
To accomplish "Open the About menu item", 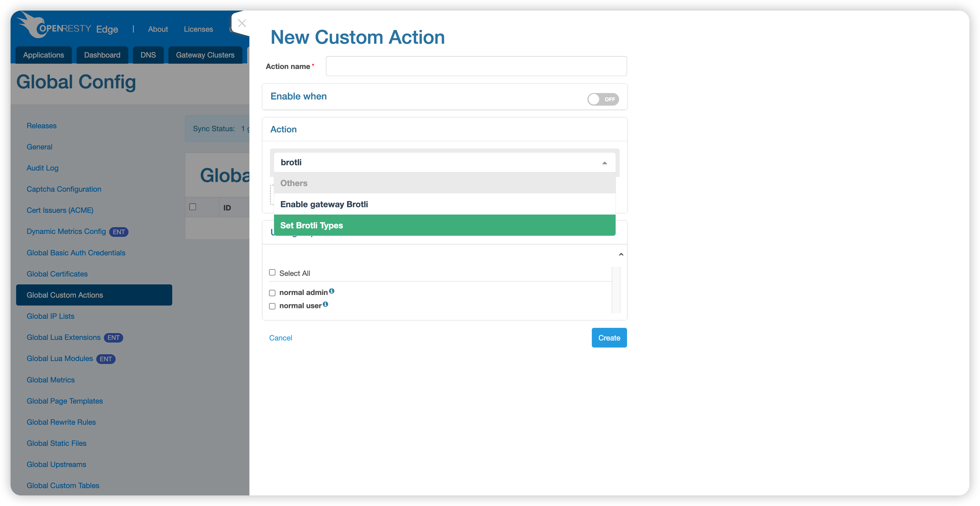I will (x=158, y=29).
